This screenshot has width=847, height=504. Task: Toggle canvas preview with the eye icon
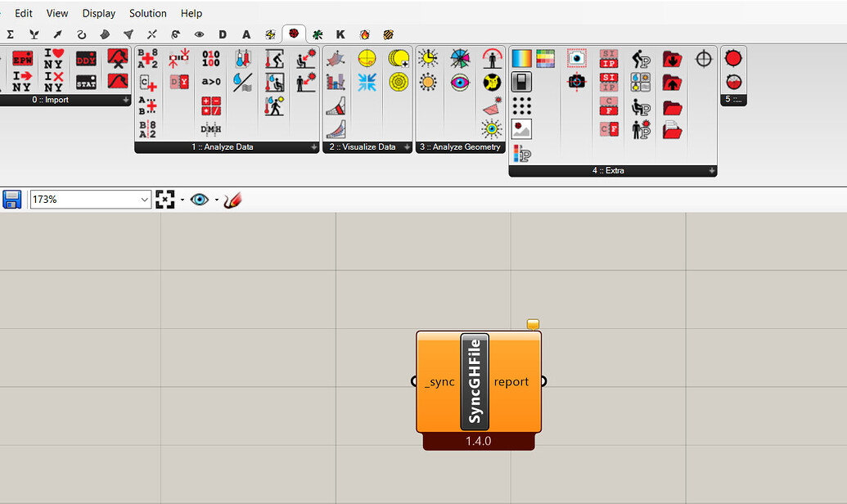pos(198,199)
